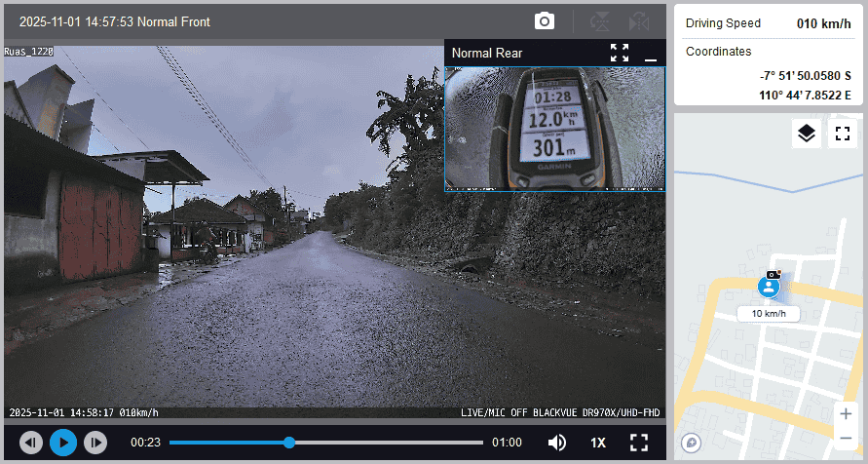Enter fullscreen video playback
Viewport: 868px width, 464px height.
coord(639,443)
